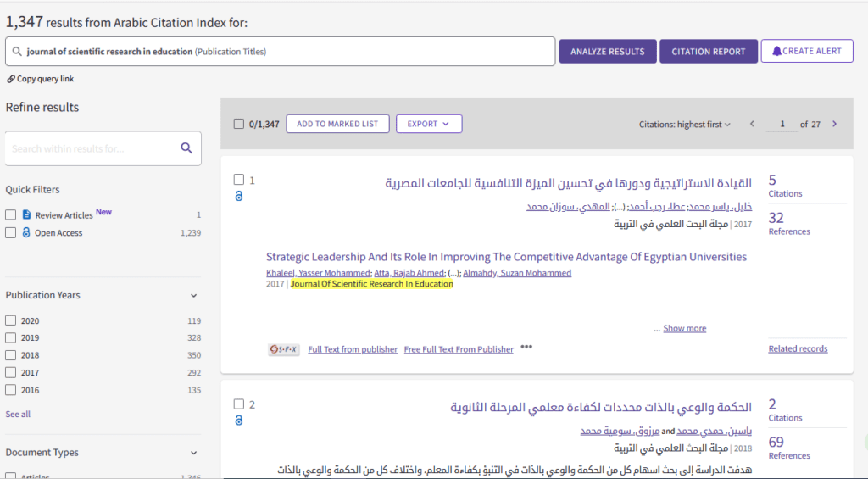Viewport: 868px width, 479px height.
Task: Open the Citation Report
Action: point(708,52)
